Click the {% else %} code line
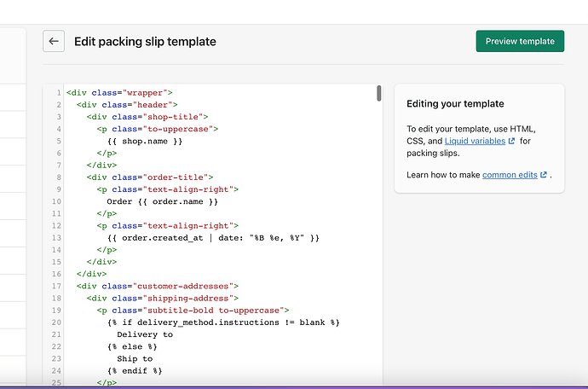This screenshot has width=588, height=389. point(132,347)
